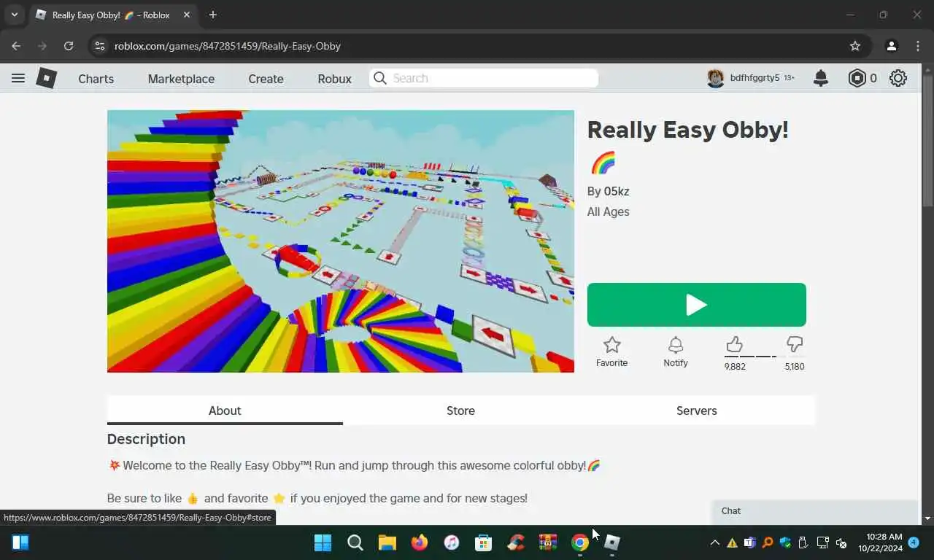Open WinRAR from taskbar
Viewport: 934px width, 560px height.
coord(548,542)
